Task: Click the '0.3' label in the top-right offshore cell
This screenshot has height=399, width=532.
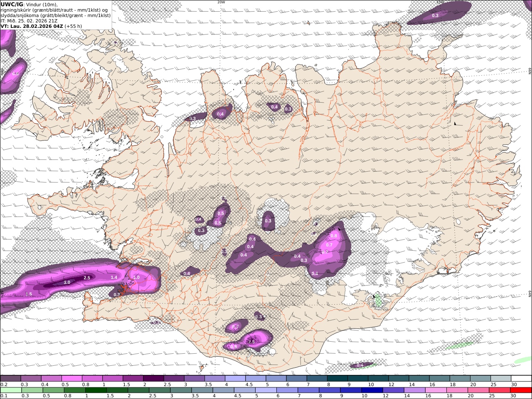Action: [x=435, y=15]
